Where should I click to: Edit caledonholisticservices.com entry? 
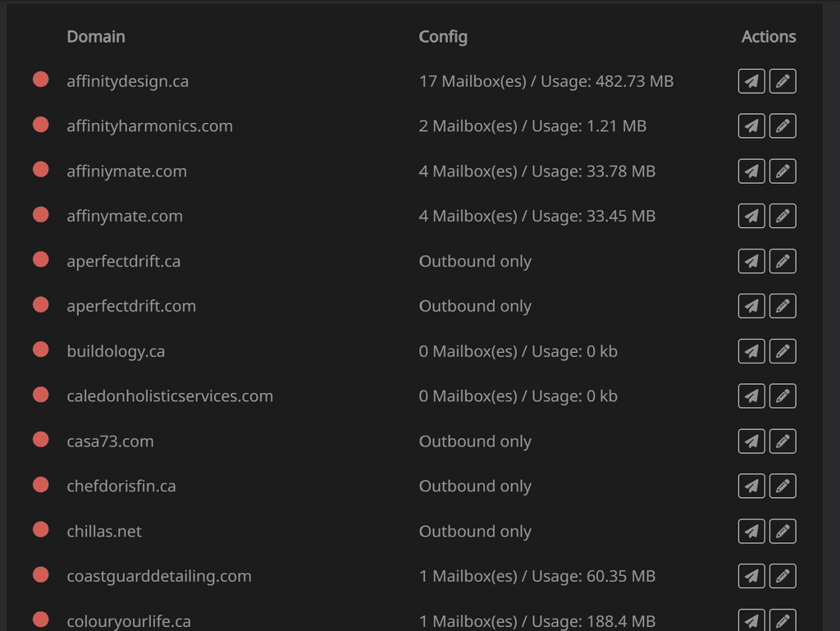(x=783, y=396)
